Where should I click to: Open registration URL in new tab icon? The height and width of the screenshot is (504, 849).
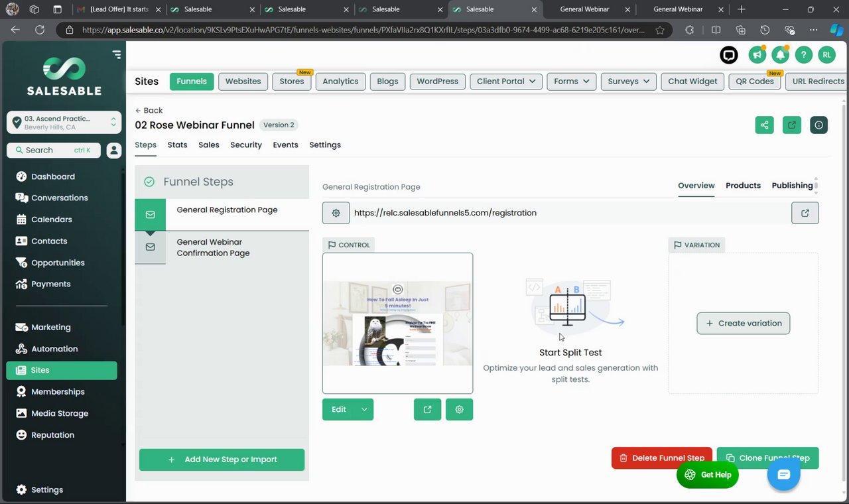pyautogui.click(x=805, y=213)
